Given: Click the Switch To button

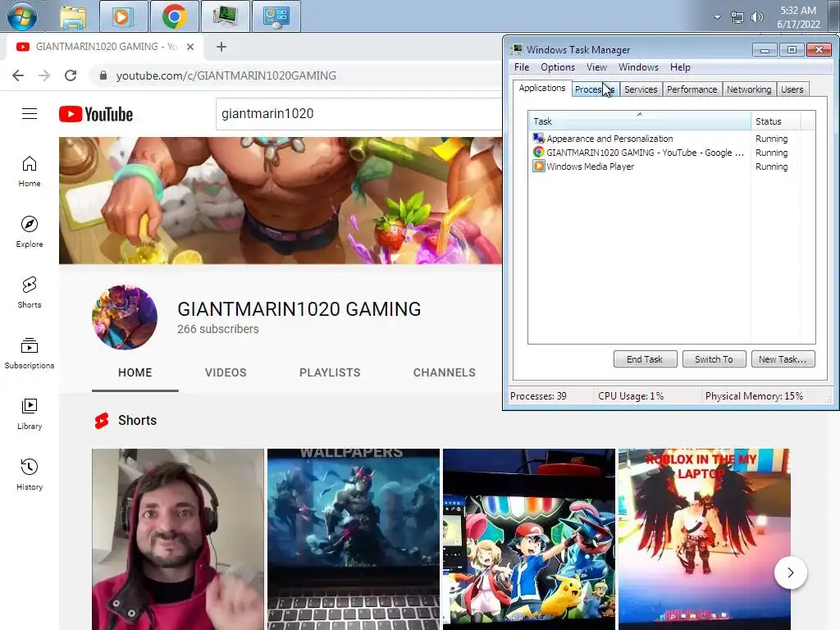Looking at the screenshot, I should (714, 359).
